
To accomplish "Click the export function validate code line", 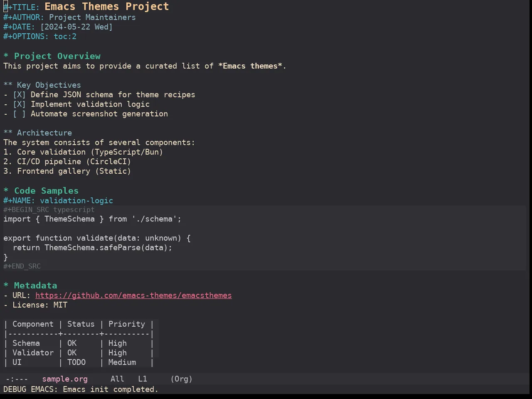I will tap(97, 238).
